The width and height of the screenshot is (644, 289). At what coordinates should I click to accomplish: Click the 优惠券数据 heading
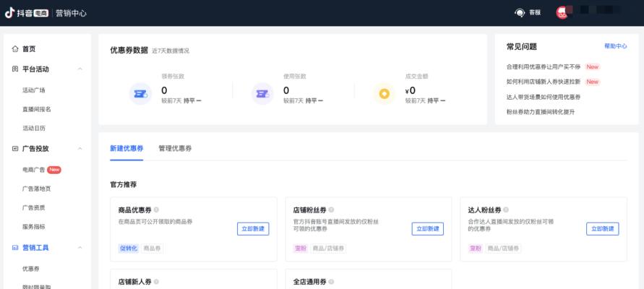coord(129,51)
